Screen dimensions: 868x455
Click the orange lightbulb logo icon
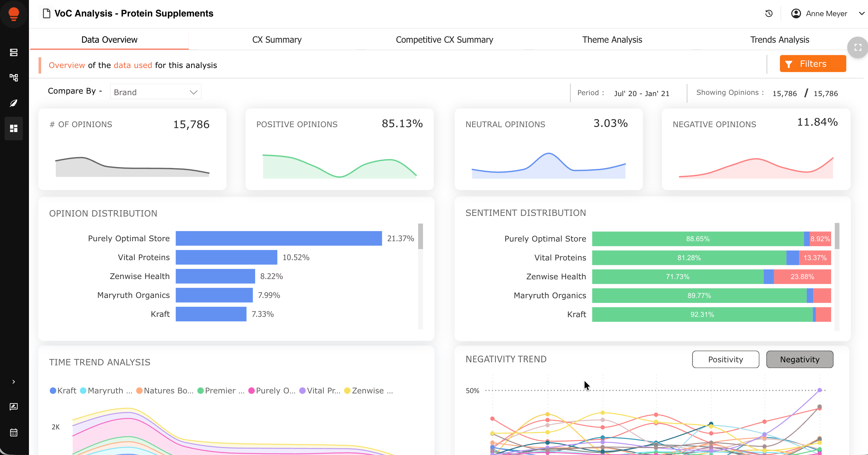(13, 14)
